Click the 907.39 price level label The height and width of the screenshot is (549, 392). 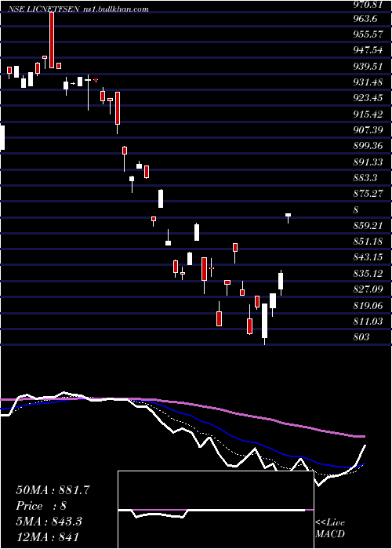[368, 130]
